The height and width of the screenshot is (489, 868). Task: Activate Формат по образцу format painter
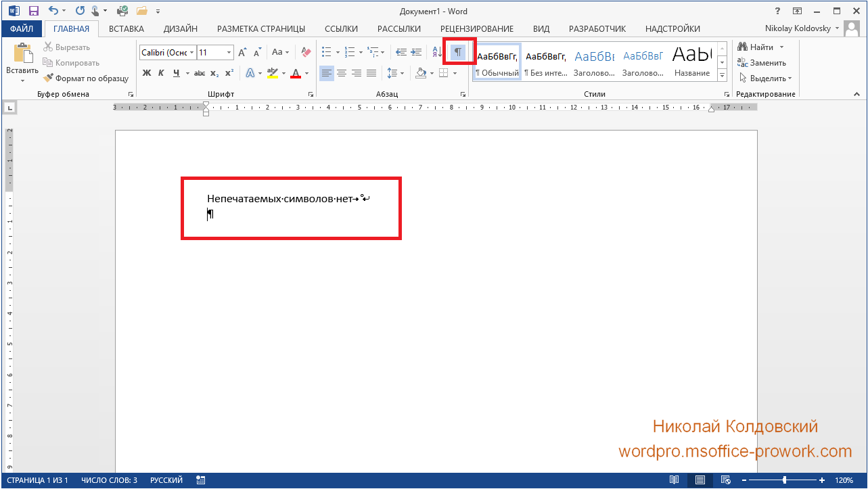[86, 78]
